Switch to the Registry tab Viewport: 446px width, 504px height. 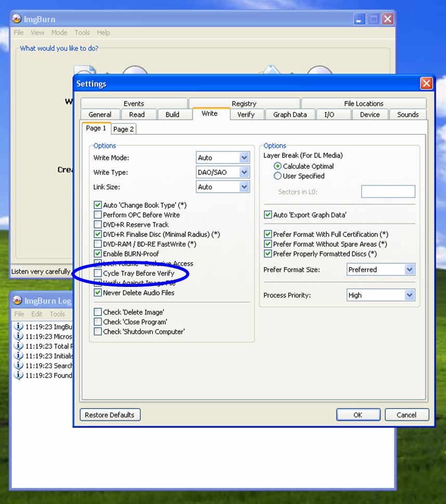[x=244, y=104]
